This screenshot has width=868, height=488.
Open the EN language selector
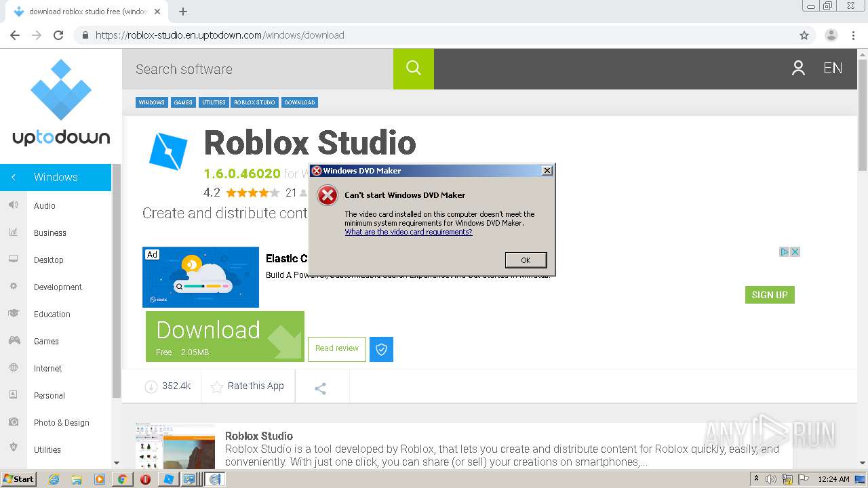coord(833,68)
